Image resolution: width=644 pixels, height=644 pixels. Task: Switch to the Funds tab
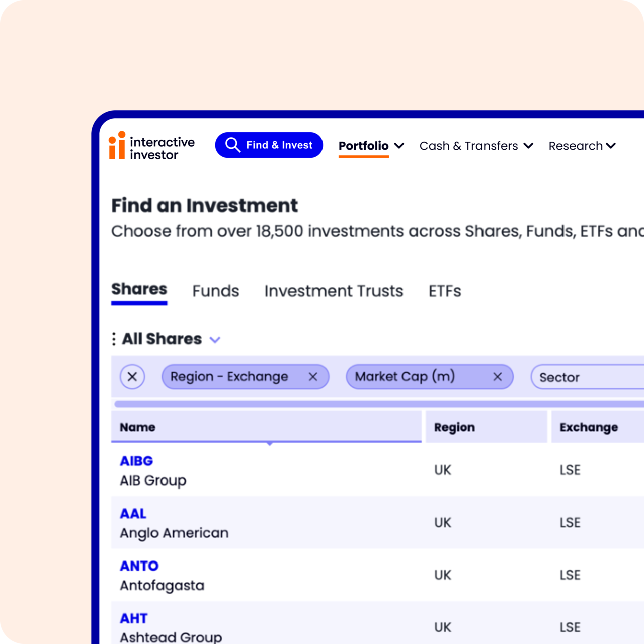(x=215, y=291)
